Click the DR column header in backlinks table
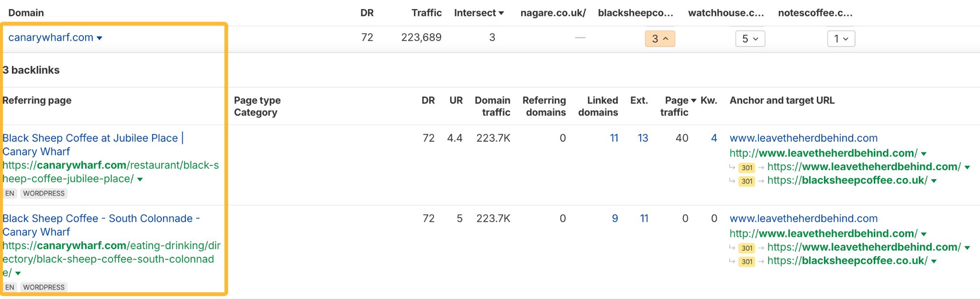The image size is (980, 299). pos(428,100)
